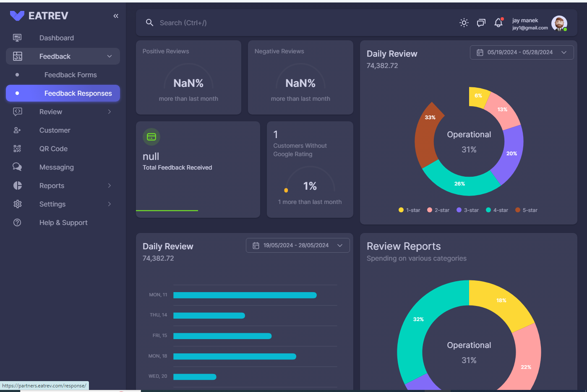Open the 19/05/2024 - 28/05/2024 date dropdown
The image size is (587, 392).
[297, 246]
